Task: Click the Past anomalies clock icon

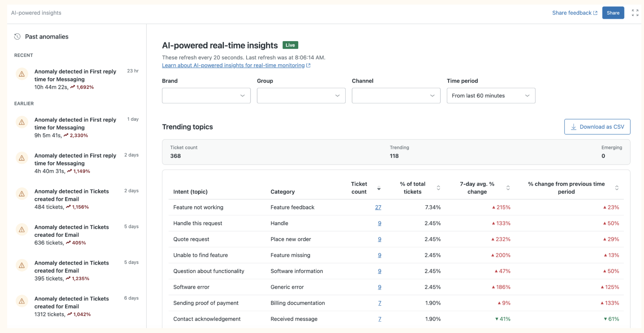Action: 17,37
